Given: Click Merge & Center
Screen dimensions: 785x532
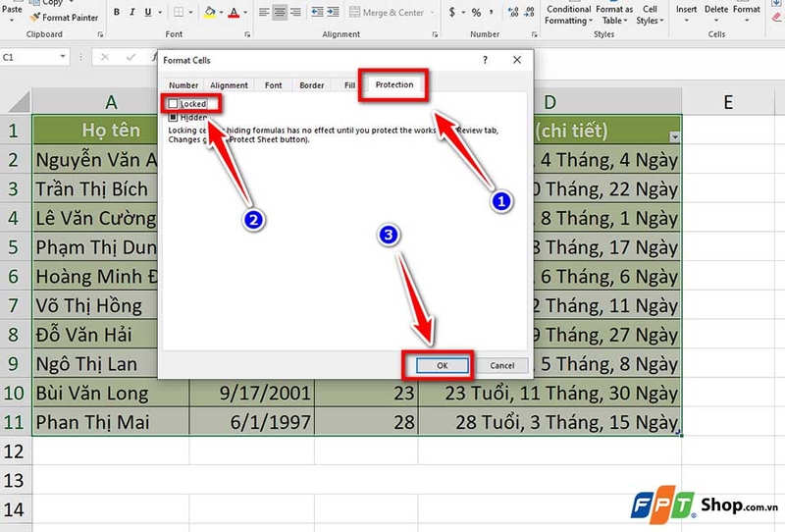Looking at the screenshot, I should 387,12.
